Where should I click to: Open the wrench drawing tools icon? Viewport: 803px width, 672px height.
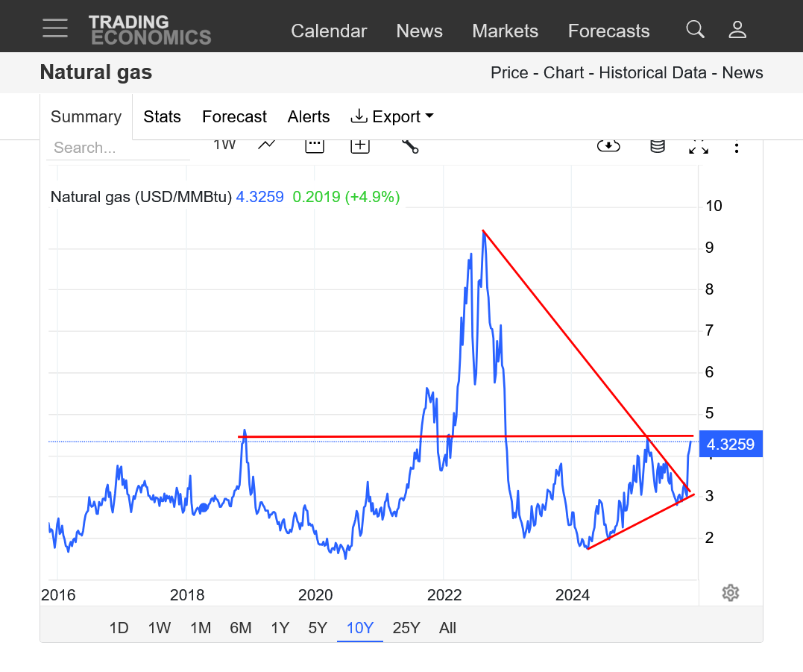[x=409, y=145]
